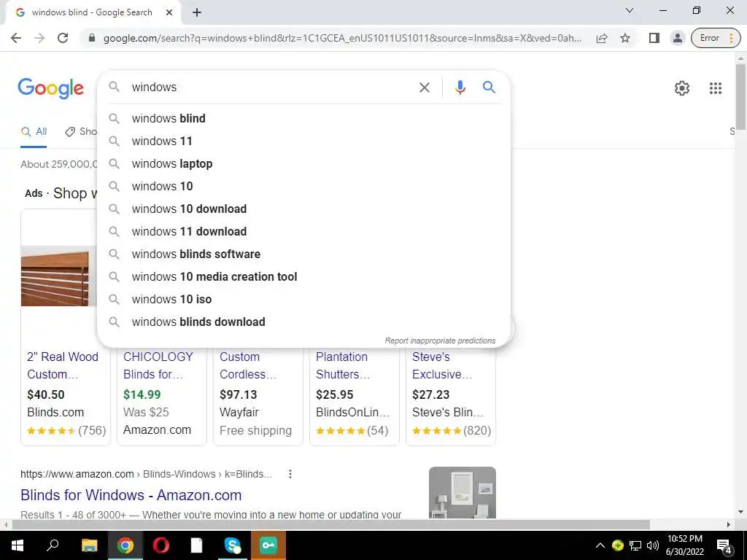Click the $14.99 price on CHICOLOGY card
The width and height of the screenshot is (747, 560).
142,394
